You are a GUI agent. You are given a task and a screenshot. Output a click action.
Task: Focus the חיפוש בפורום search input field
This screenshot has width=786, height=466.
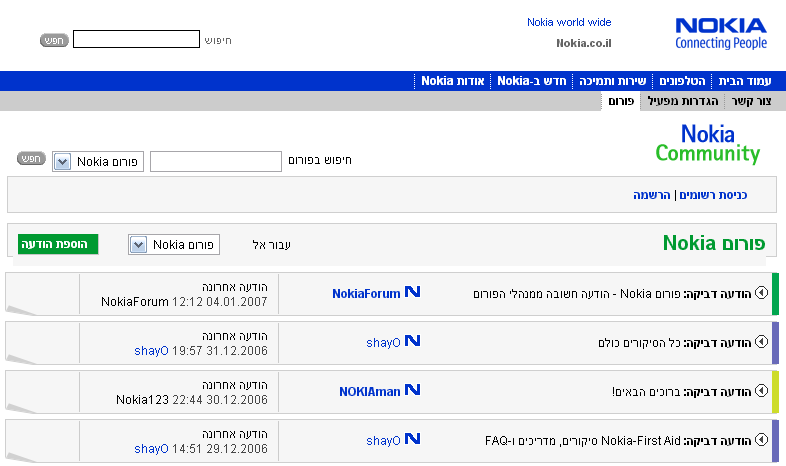coord(216,161)
